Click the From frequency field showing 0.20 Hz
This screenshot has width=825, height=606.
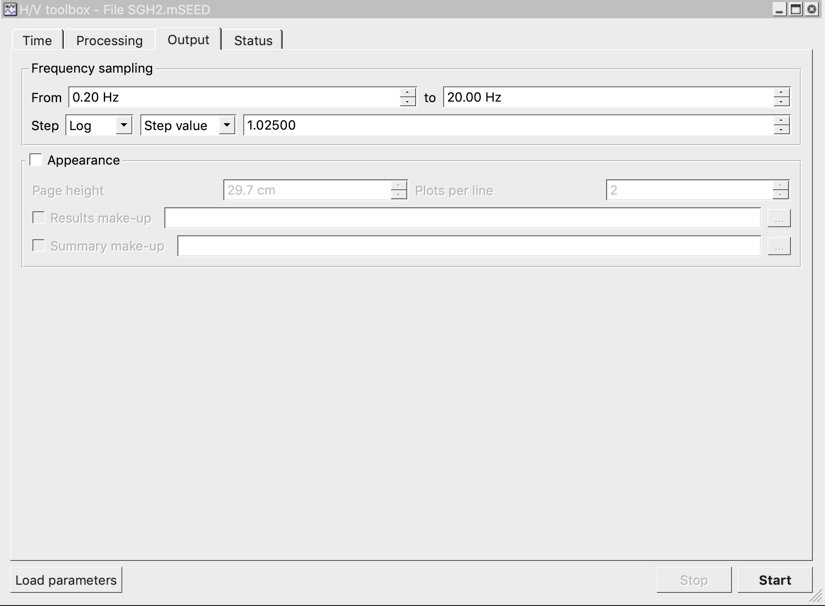pyautogui.click(x=233, y=97)
